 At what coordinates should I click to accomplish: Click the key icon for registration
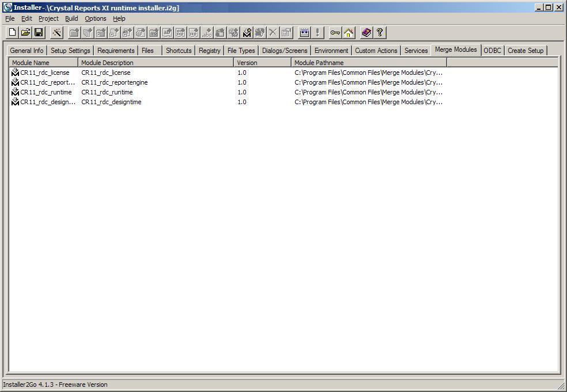(335, 33)
